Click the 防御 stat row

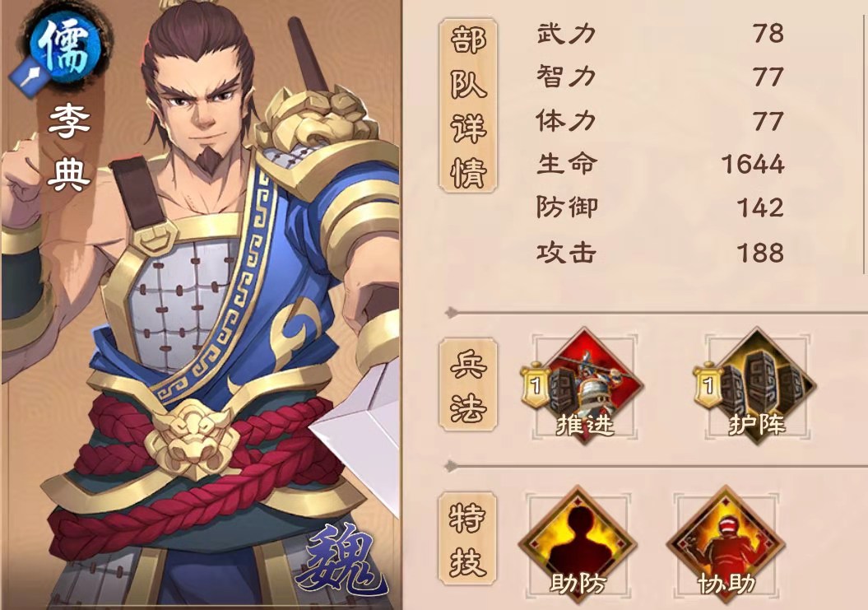tap(660, 207)
